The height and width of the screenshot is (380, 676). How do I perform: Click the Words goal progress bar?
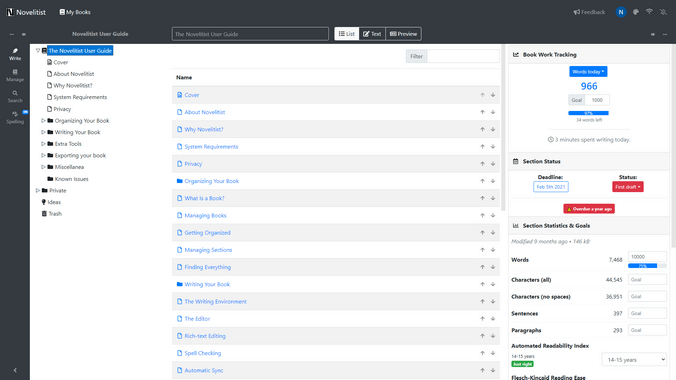[647, 266]
